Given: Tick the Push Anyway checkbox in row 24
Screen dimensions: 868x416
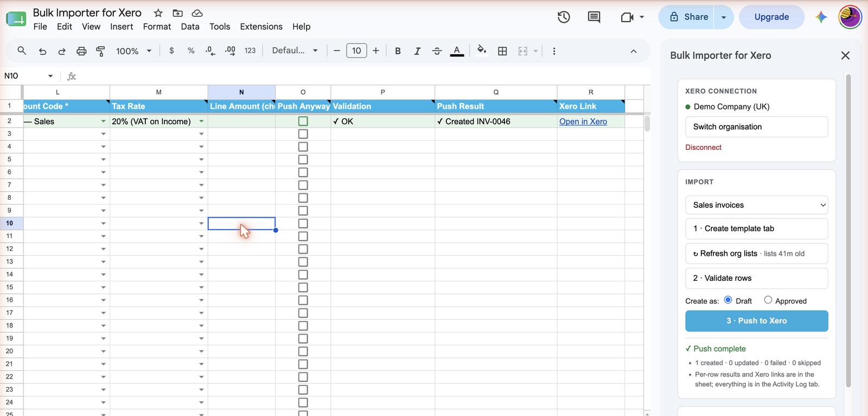Looking at the screenshot, I should [303, 402].
